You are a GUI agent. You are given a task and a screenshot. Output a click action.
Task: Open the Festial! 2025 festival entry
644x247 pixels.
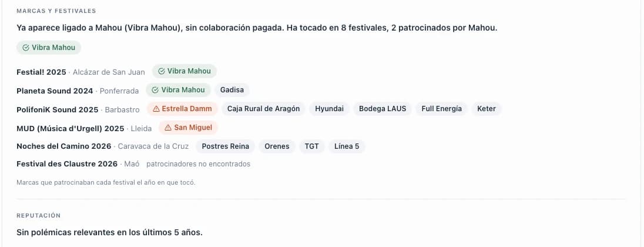pos(41,72)
